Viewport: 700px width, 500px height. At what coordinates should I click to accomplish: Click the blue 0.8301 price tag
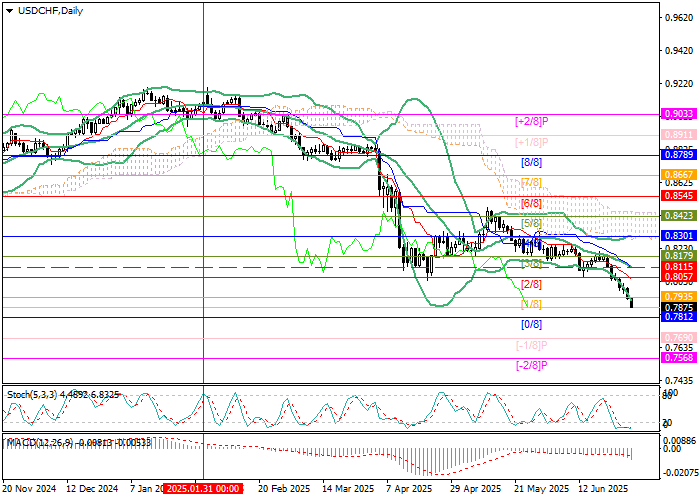[x=677, y=236]
